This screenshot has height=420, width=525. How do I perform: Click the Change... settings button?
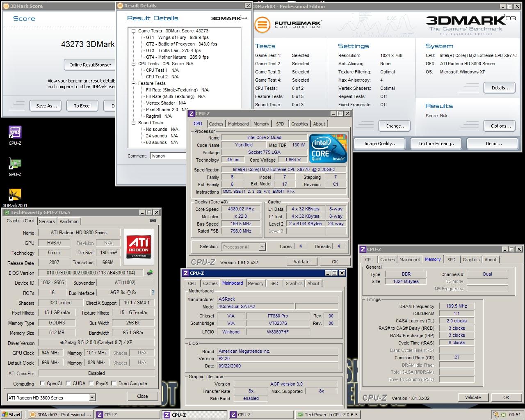coord(395,126)
